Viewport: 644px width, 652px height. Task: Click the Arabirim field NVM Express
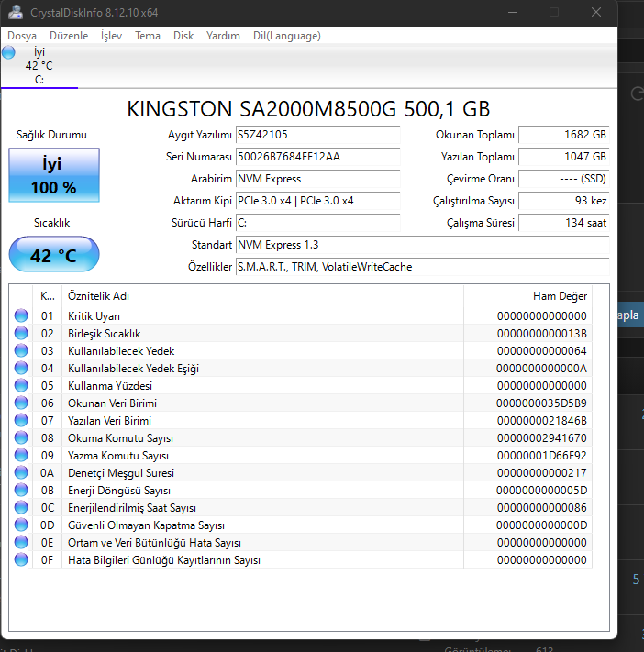click(317, 179)
